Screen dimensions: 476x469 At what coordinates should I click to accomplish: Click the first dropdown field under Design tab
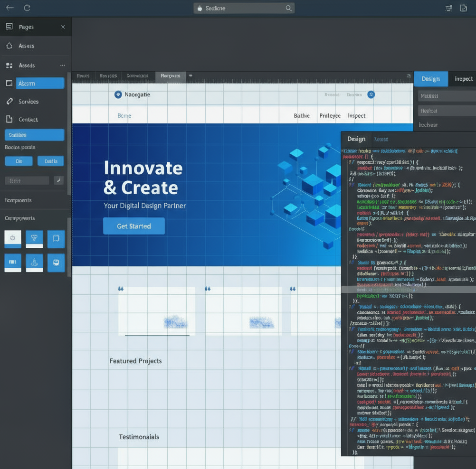(x=447, y=96)
